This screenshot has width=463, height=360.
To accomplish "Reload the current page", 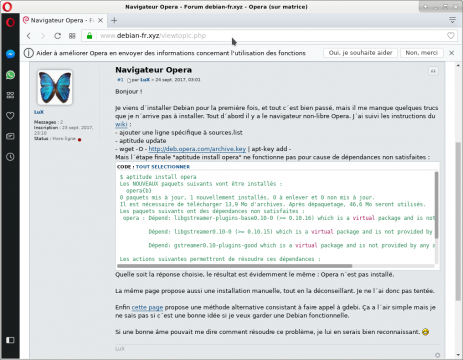I will point(57,36).
